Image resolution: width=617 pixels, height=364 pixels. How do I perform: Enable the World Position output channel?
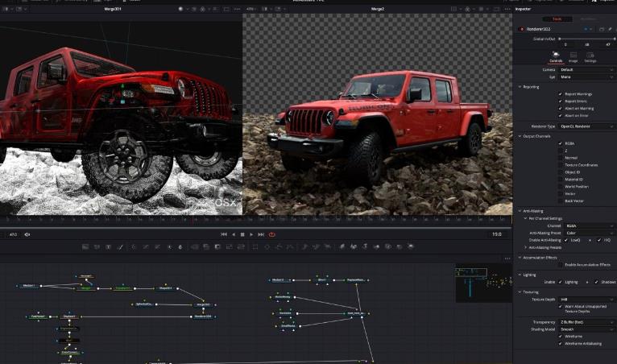pos(561,187)
